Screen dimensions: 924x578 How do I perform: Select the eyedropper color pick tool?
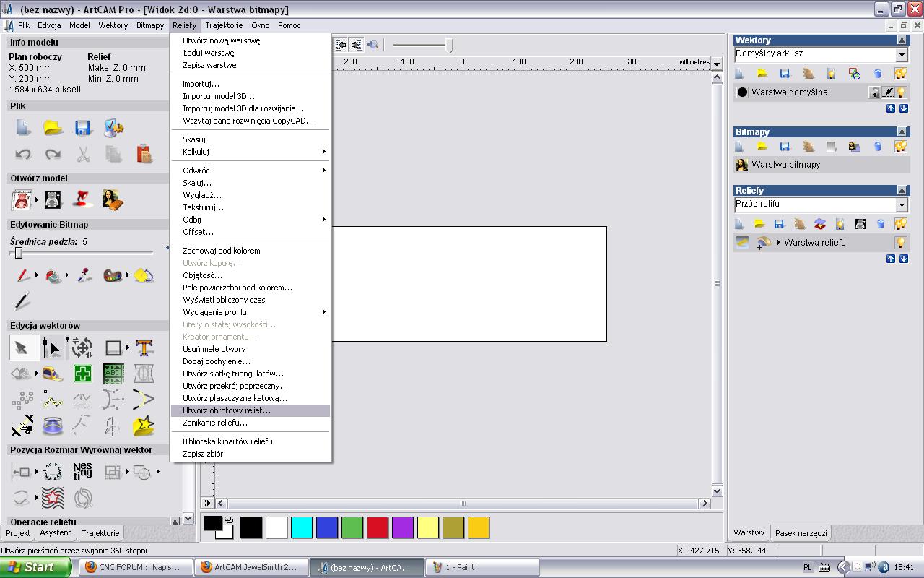point(84,275)
